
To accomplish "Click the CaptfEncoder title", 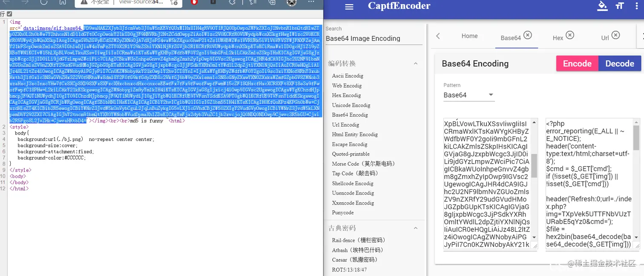I will click(399, 6).
